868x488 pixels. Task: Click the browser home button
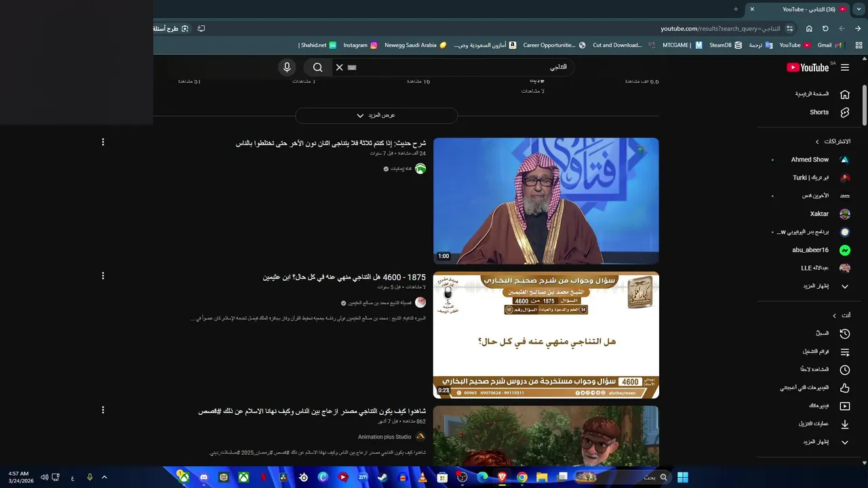pos(809,28)
